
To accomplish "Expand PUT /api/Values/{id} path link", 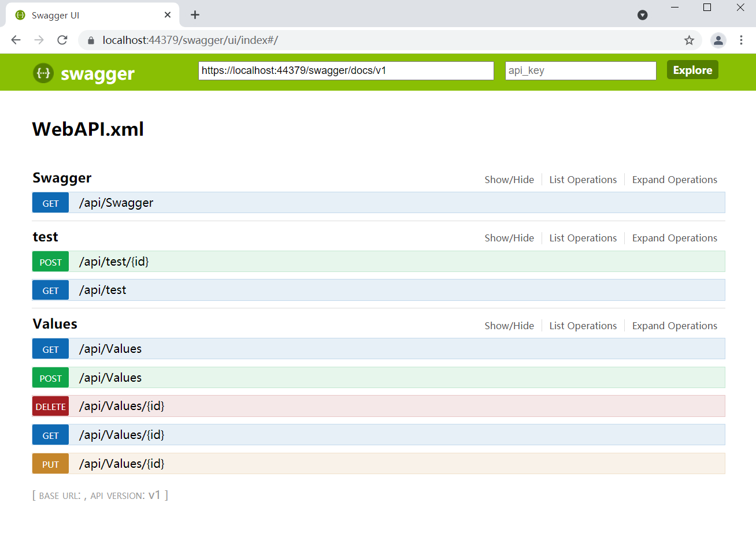I will tap(122, 464).
